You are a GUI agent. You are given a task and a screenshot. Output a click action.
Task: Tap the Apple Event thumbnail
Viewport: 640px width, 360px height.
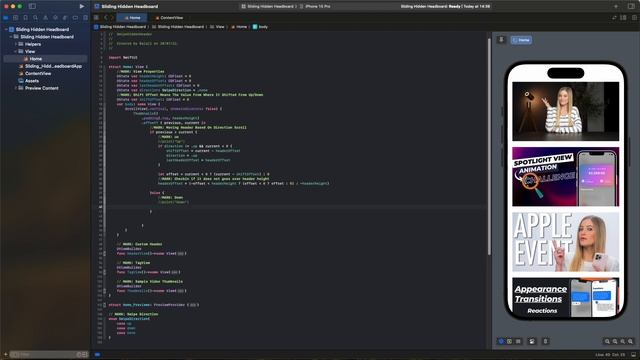point(566,242)
